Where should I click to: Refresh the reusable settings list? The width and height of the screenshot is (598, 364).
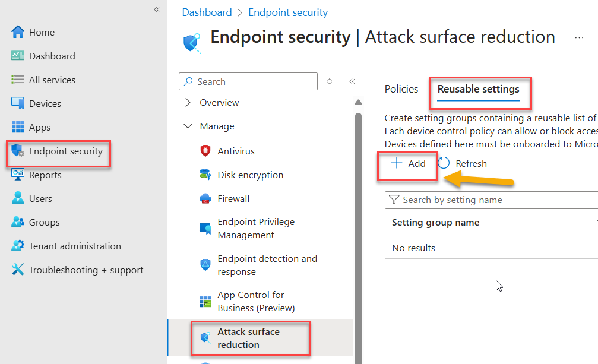(x=463, y=163)
